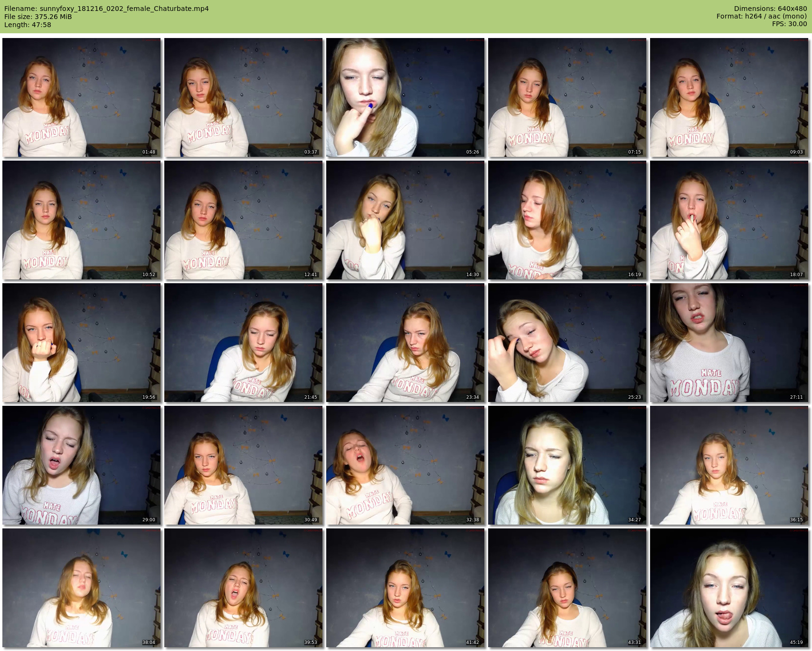Click the frame timestamped 23:34

coord(406,343)
